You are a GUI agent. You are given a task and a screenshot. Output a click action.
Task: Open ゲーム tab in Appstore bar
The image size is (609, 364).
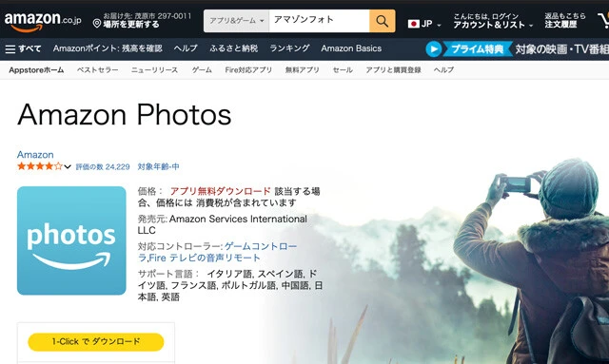pyautogui.click(x=202, y=70)
